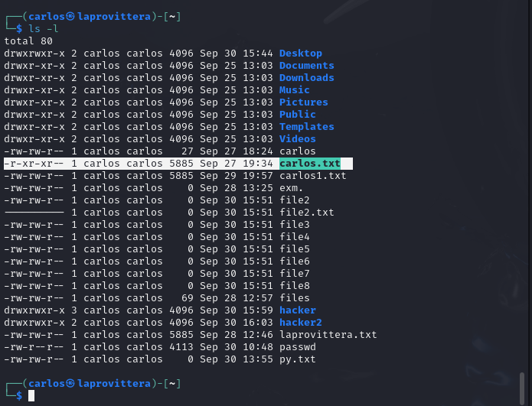
Task: Click the laprovittera.txt filename
Action: [x=328, y=334]
